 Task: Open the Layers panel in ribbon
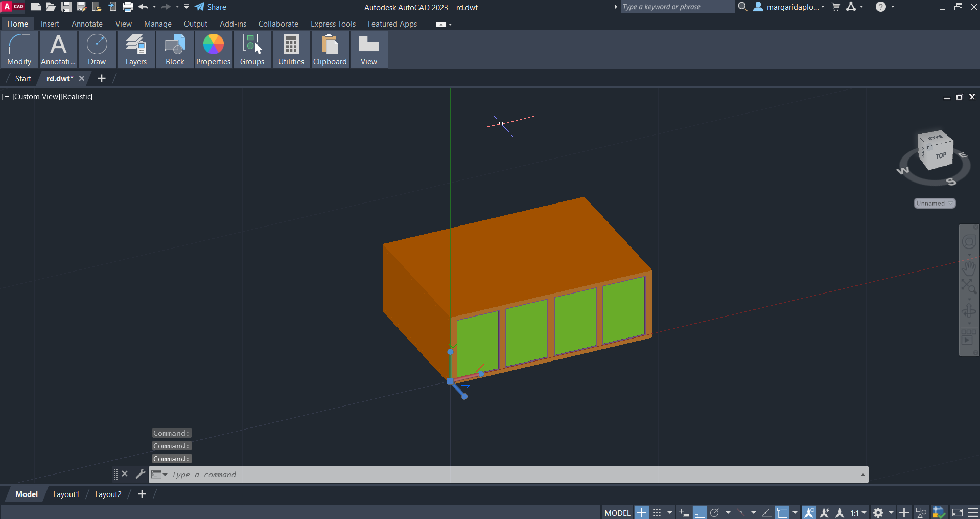click(136, 50)
